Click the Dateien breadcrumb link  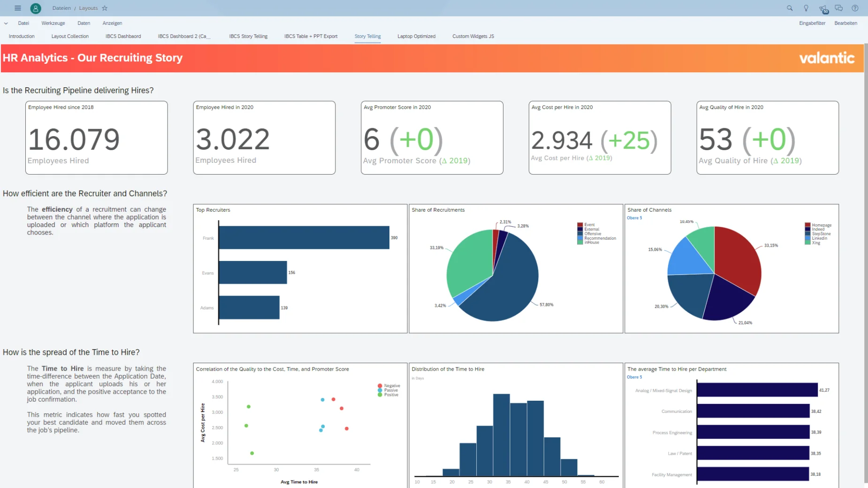click(x=61, y=8)
